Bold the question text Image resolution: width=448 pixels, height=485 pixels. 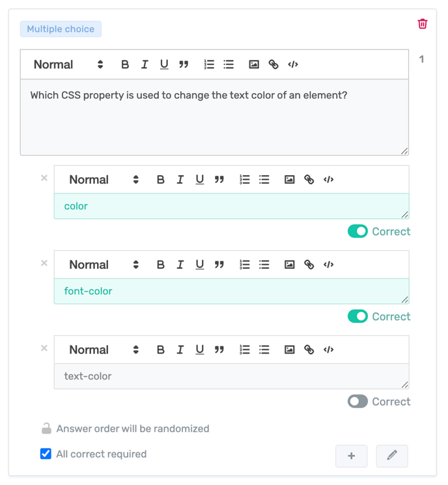coord(125,64)
